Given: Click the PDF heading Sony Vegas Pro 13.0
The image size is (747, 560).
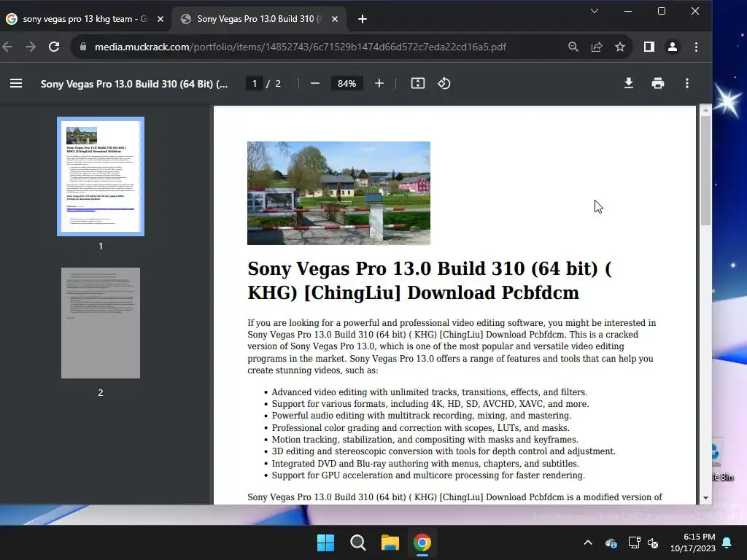Looking at the screenshot, I should (429, 281).
